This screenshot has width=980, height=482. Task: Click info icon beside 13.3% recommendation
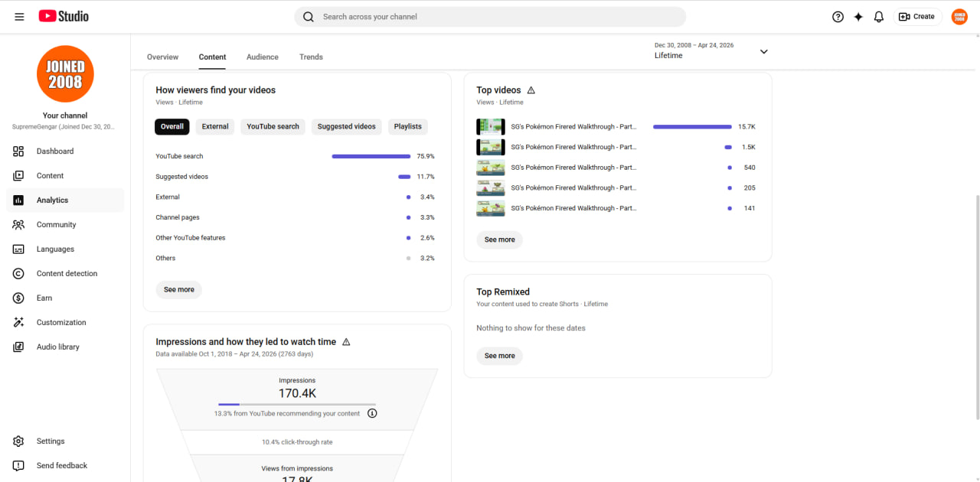click(372, 413)
